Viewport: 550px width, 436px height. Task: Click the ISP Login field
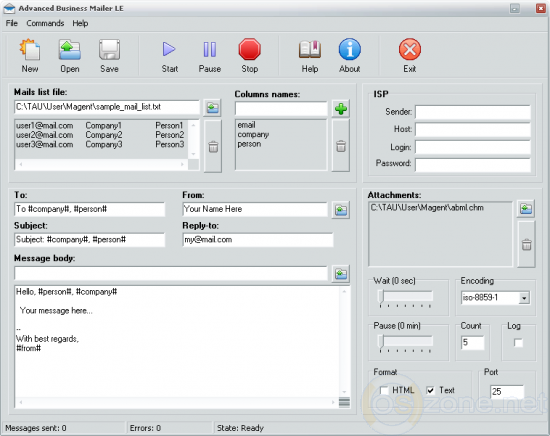click(472, 147)
